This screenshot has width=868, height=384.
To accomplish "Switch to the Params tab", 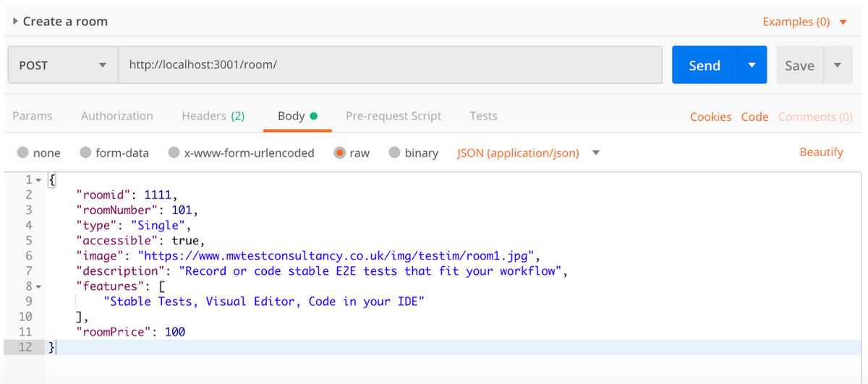I will (x=33, y=116).
